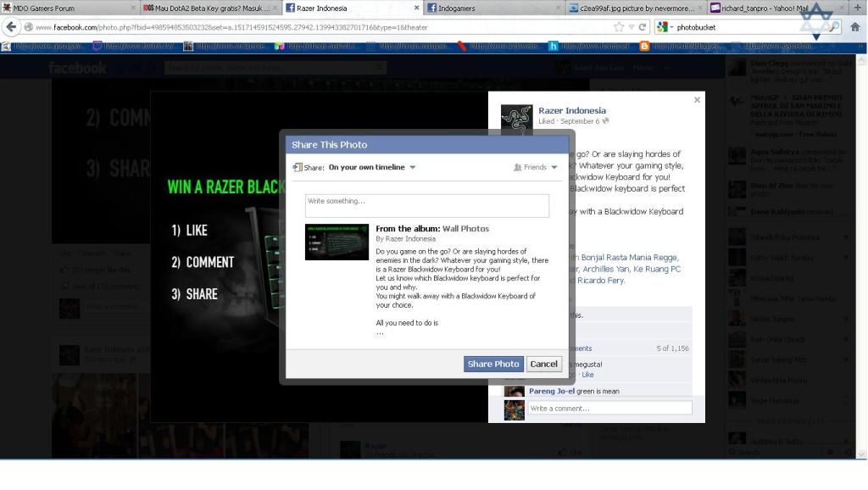Click the search magnifier icon in search box
This screenshot has height=490, width=868.
coord(834,26)
